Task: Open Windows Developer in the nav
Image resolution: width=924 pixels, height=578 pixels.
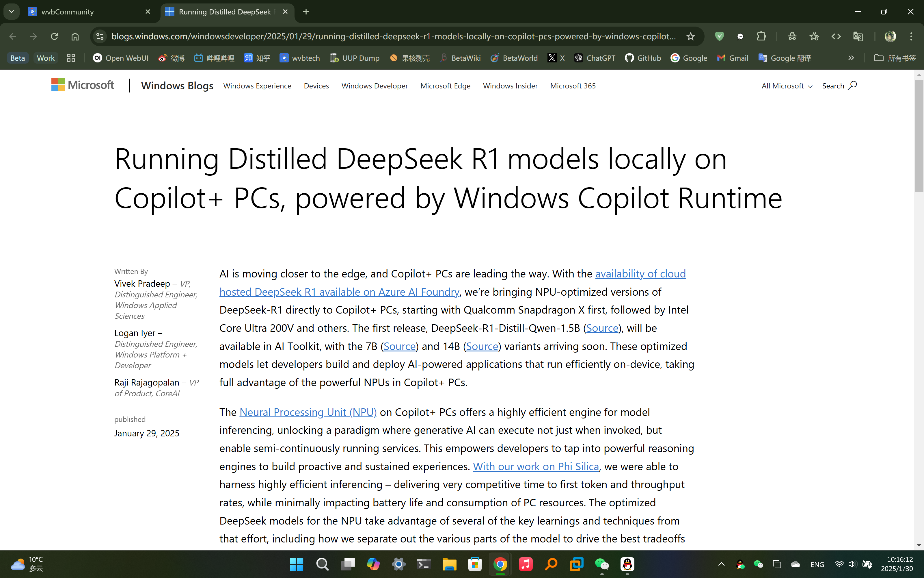Action: click(375, 86)
